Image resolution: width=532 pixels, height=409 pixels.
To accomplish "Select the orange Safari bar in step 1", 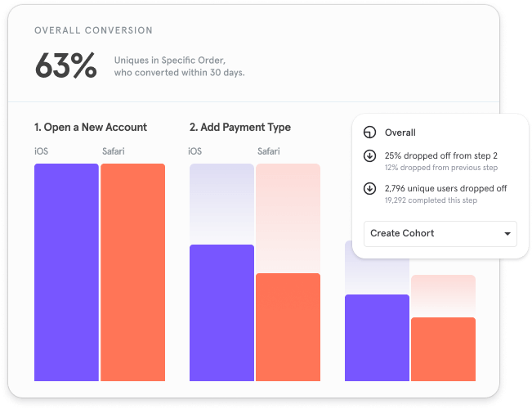I will (x=132, y=272).
